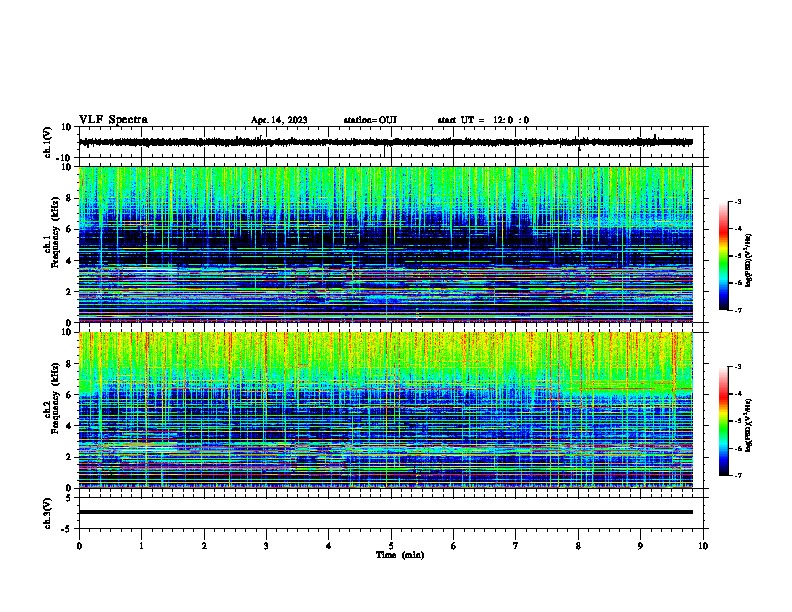Image resolution: width=792 pixels, height=612 pixels.
Task: Click tick label 5 on the Time axis
Action: click(x=391, y=546)
